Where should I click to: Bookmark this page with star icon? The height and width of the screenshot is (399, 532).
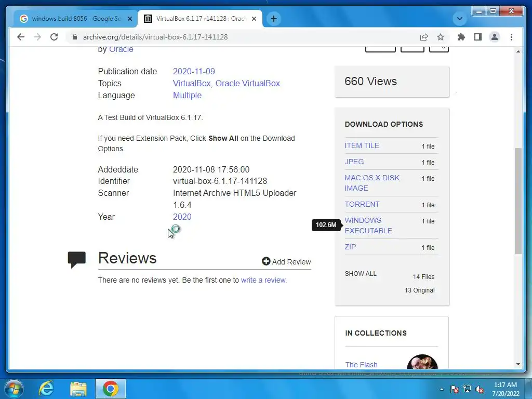click(x=441, y=37)
